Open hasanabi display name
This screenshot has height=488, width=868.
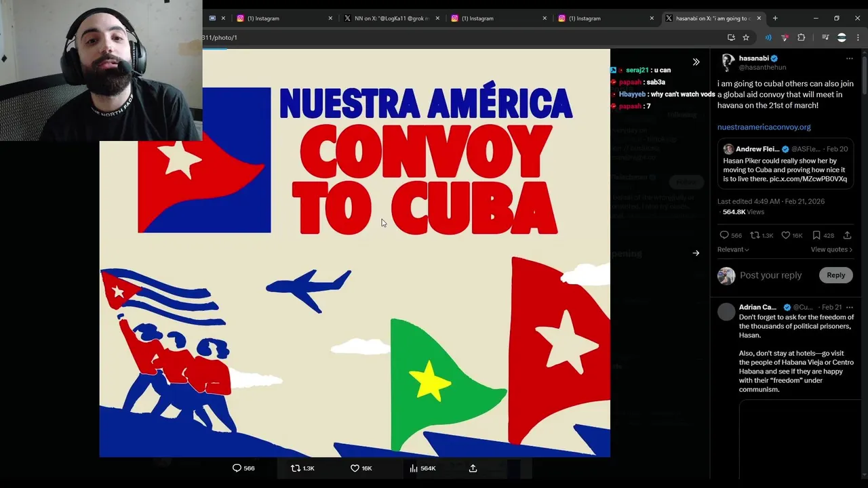pyautogui.click(x=754, y=58)
